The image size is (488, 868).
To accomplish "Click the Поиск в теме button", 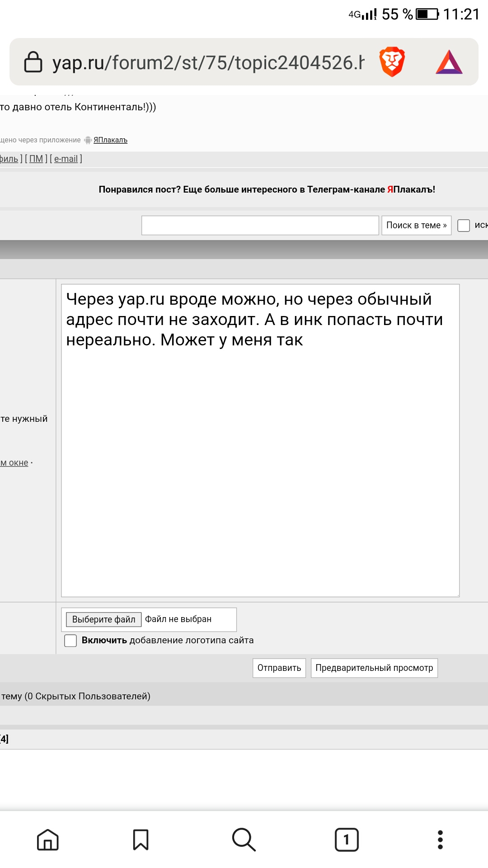I will 417,225.
